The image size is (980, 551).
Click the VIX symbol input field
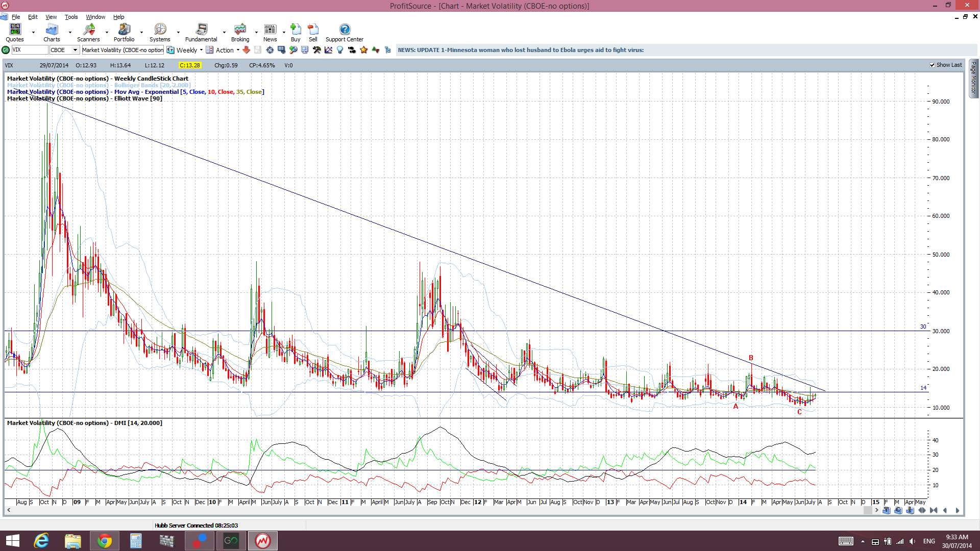click(x=30, y=50)
